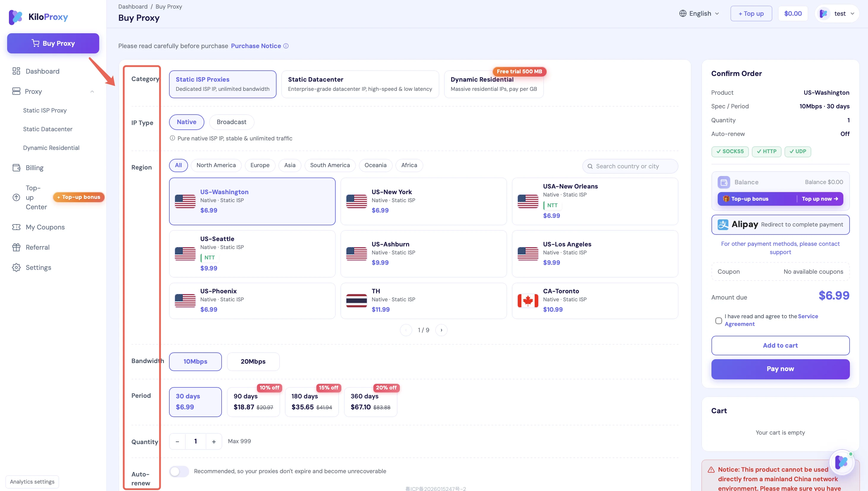The width and height of the screenshot is (868, 491).
Task: Click the US-Washington flag icon
Action: [x=185, y=201]
